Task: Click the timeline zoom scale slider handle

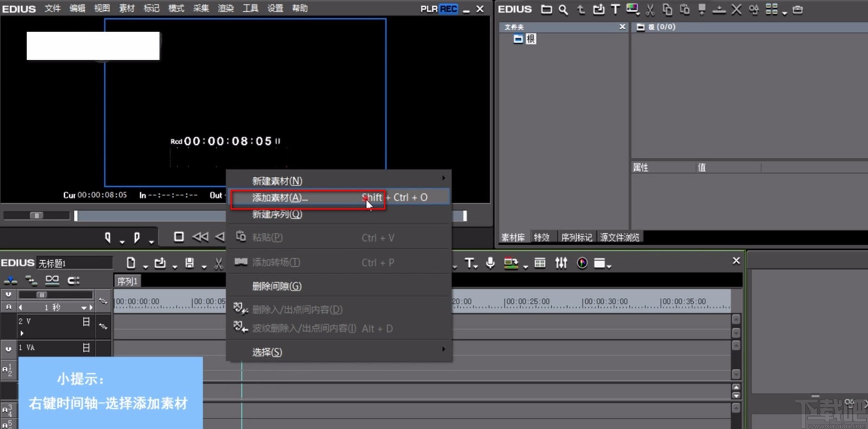Action: 41,294
